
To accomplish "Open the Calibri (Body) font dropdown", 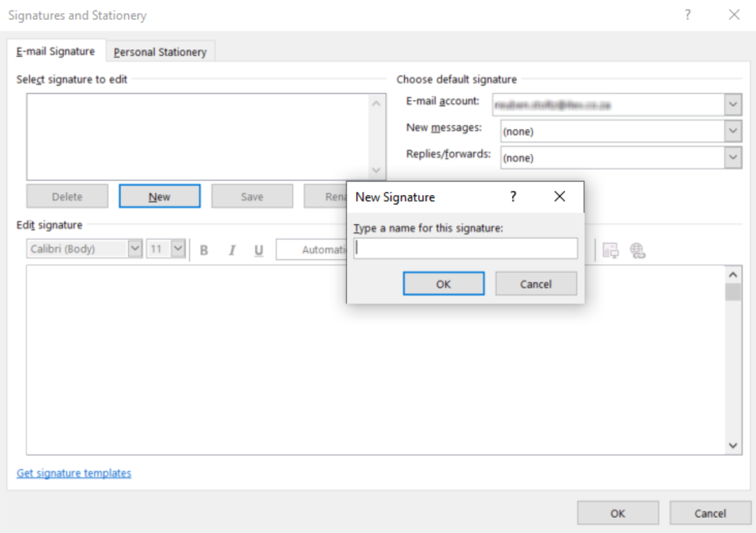I will coord(84,250).
